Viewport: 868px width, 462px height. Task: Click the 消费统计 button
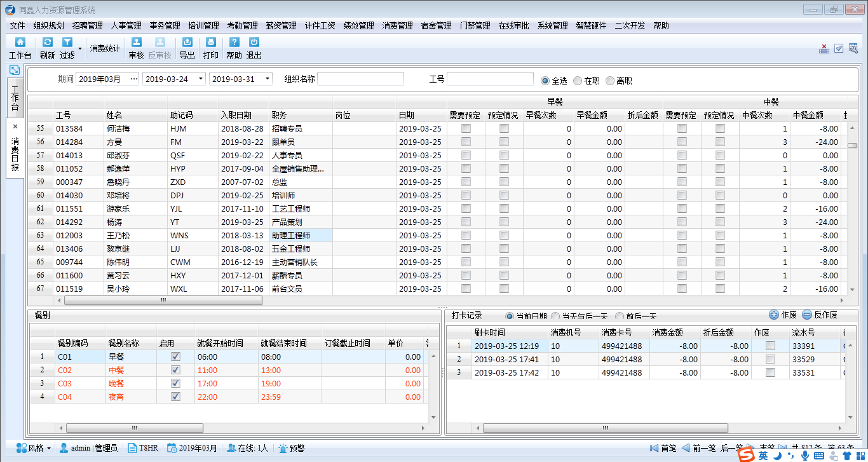pyautogui.click(x=105, y=49)
